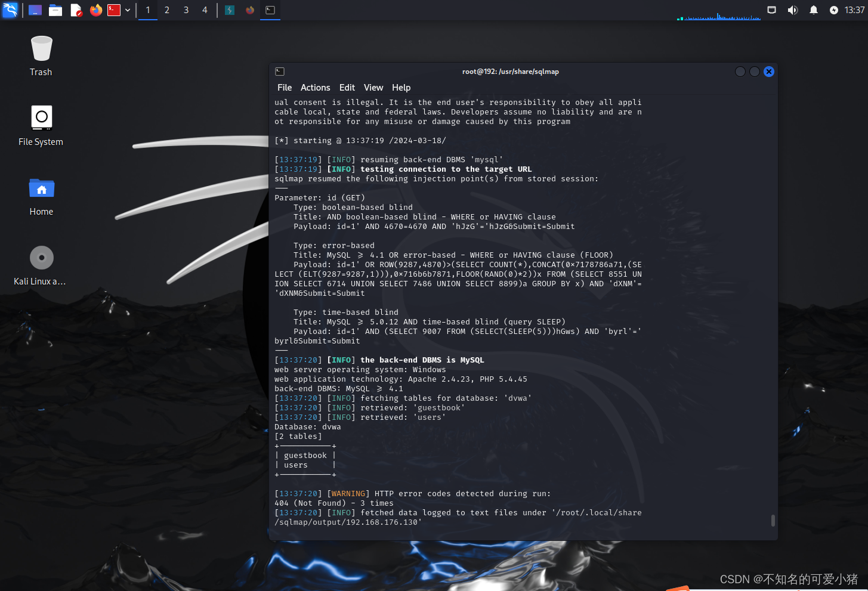This screenshot has height=591, width=868.
Task: Click 'web server operating system: Windows' line
Action: click(x=360, y=370)
